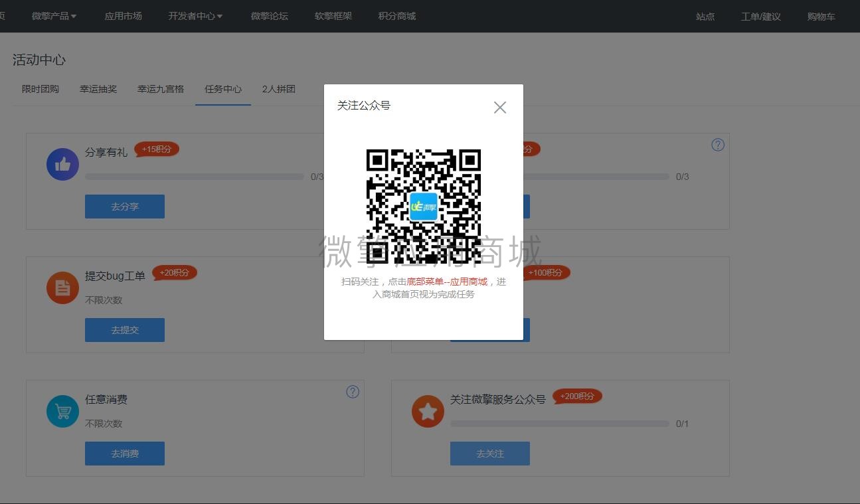
Task: Click the 关注微擎服务公众号 progress bar
Action: tap(560, 424)
